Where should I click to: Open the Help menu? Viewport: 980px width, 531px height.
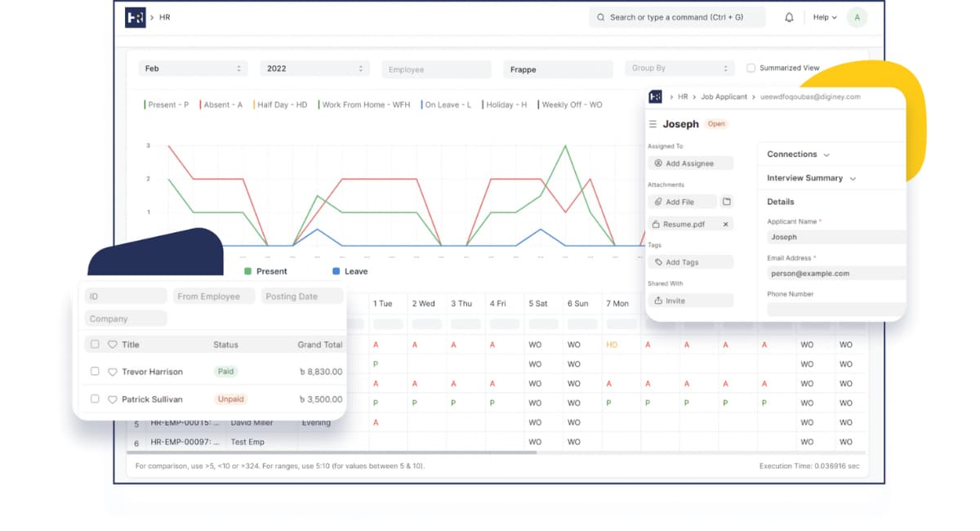825,17
